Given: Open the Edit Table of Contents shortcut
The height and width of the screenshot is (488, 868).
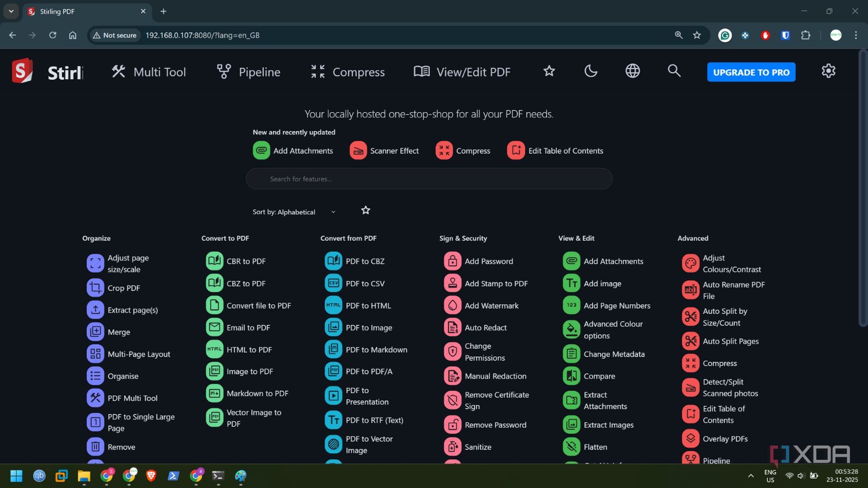Looking at the screenshot, I should click(555, 151).
